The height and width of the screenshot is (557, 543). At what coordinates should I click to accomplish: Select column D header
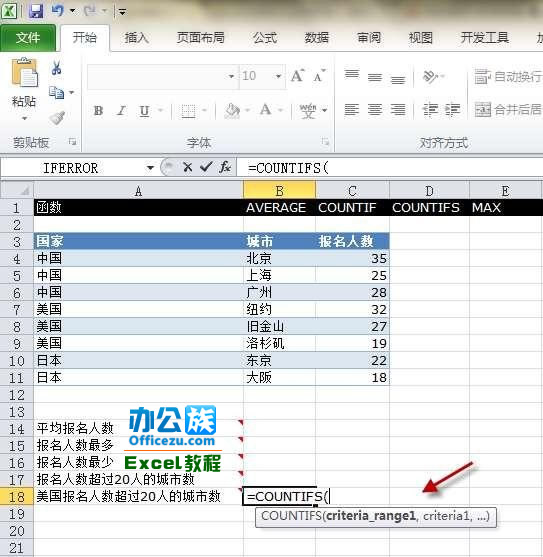[429, 191]
